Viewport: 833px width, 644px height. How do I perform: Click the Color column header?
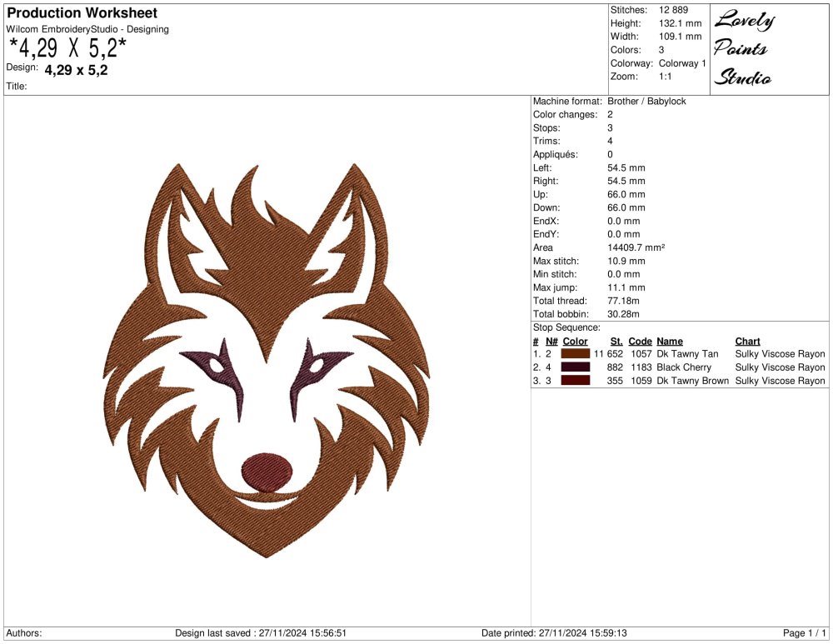(575, 342)
